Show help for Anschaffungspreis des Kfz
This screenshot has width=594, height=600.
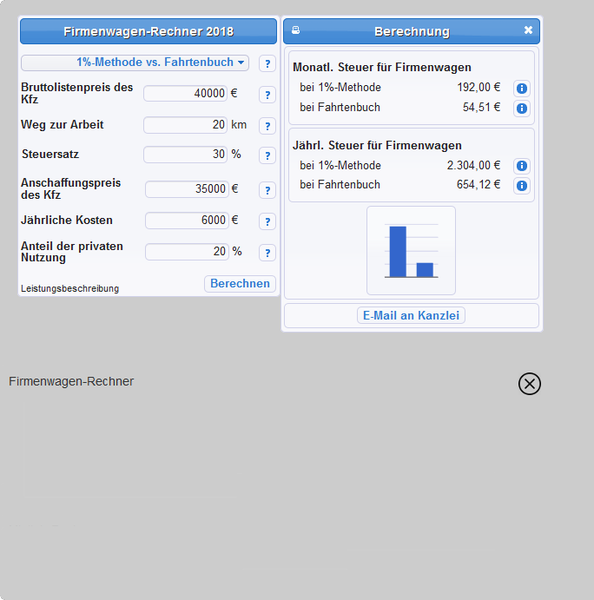point(268,190)
